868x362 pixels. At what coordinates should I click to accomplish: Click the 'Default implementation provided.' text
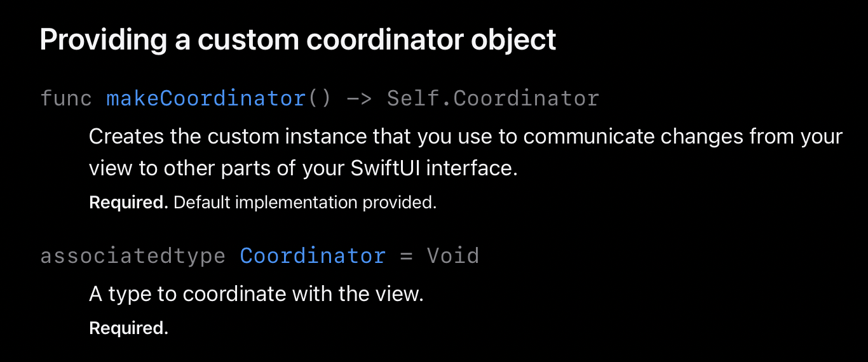tap(305, 203)
